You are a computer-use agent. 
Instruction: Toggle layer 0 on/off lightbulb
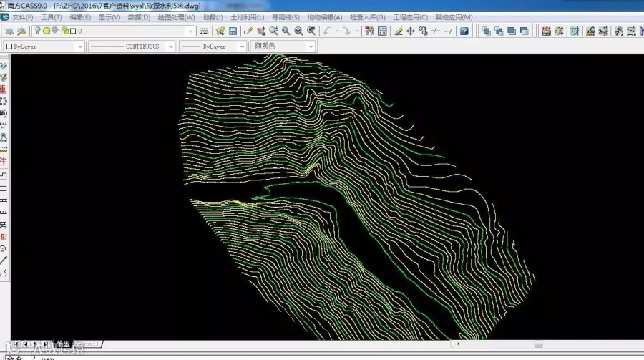click(38, 31)
